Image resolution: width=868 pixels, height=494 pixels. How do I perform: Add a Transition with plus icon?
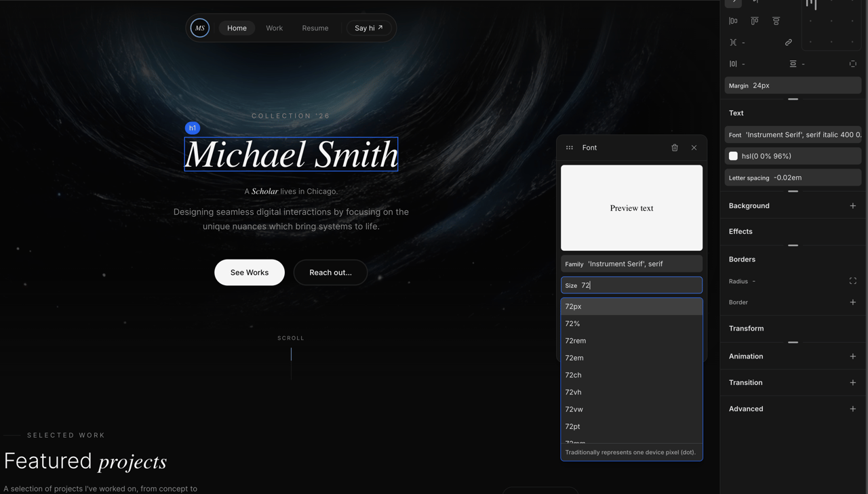point(852,383)
